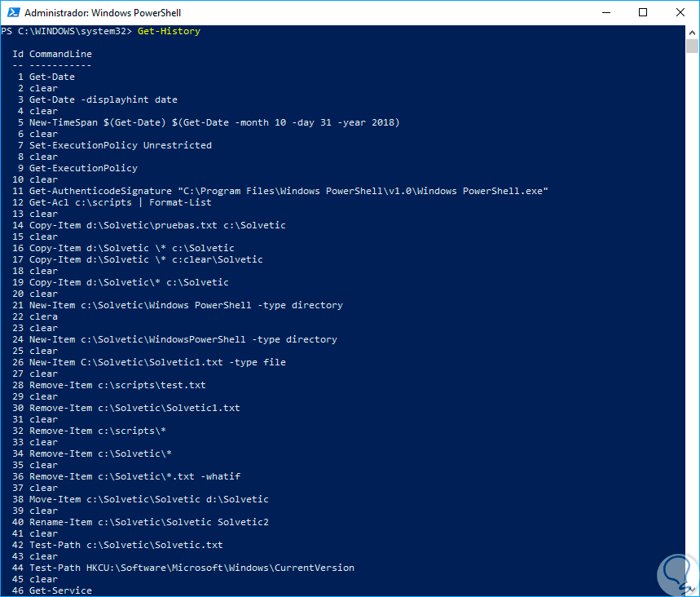Click the Get-History command text
Screen dimensions: 700x597
click(x=169, y=31)
